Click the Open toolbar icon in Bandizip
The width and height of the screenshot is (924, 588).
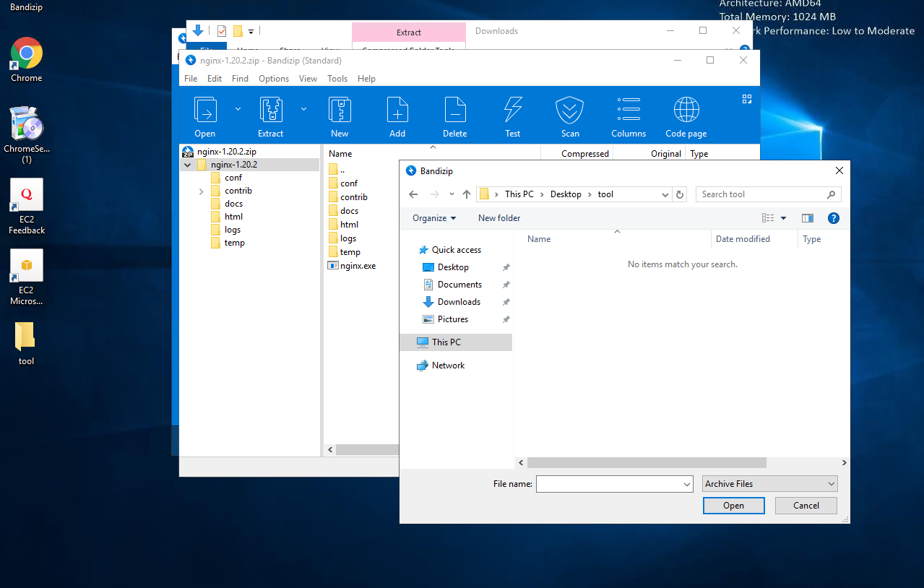pos(205,110)
